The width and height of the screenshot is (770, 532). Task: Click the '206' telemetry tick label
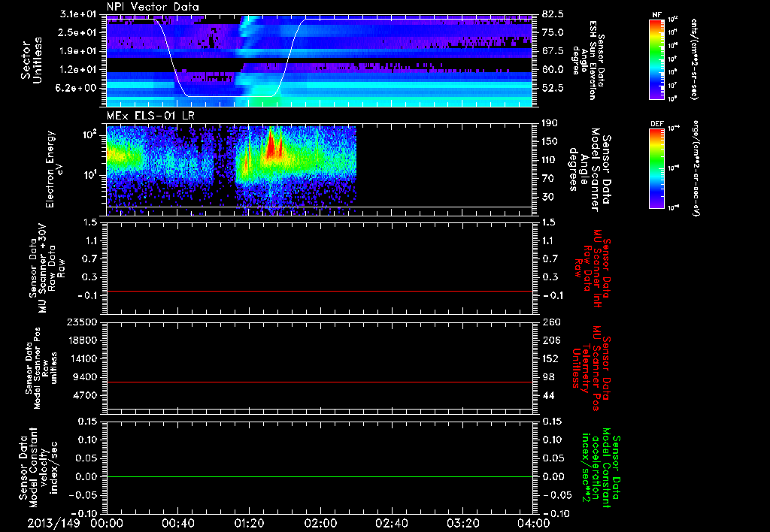pos(550,340)
